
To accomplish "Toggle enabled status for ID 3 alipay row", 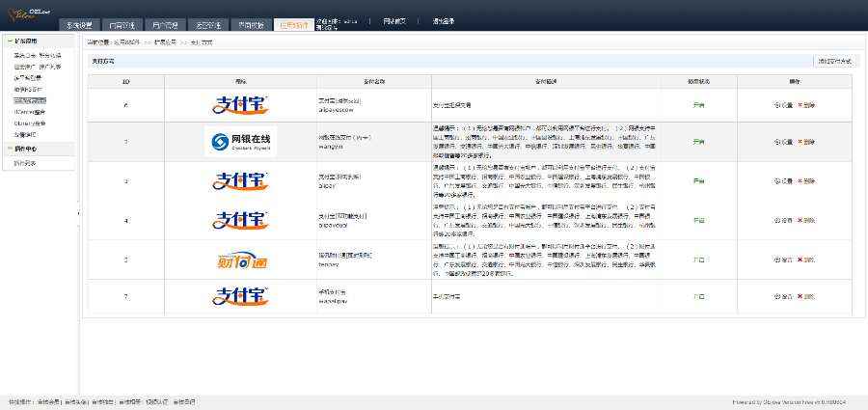I will (698, 181).
